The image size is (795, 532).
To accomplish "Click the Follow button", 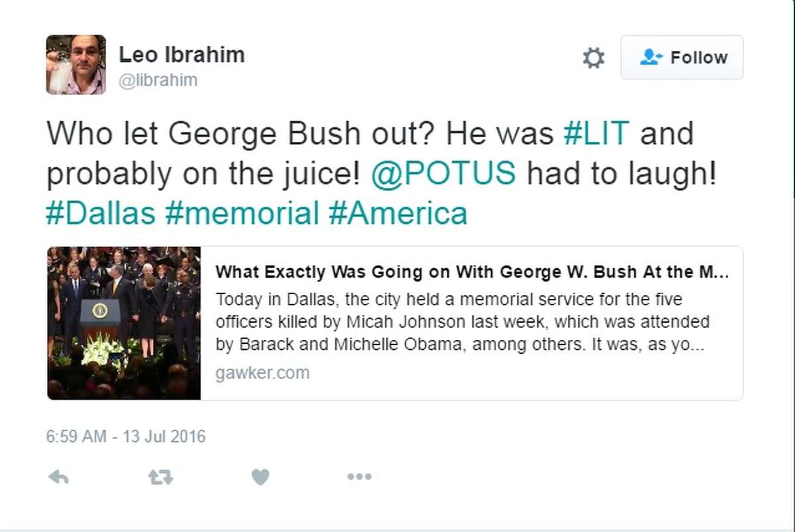I will [682, 58].
